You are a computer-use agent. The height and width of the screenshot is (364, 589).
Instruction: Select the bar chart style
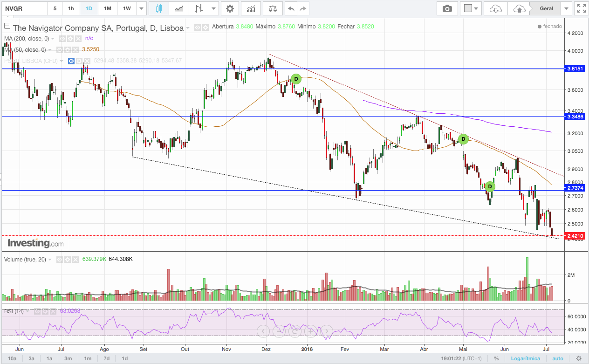[199, 8]
